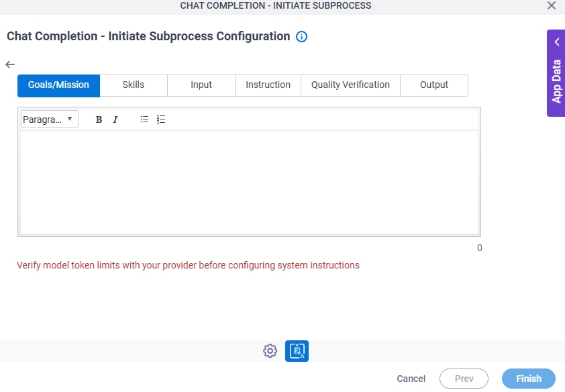Expand the App Data side panel
565x392 pixels.
point(556,73)
